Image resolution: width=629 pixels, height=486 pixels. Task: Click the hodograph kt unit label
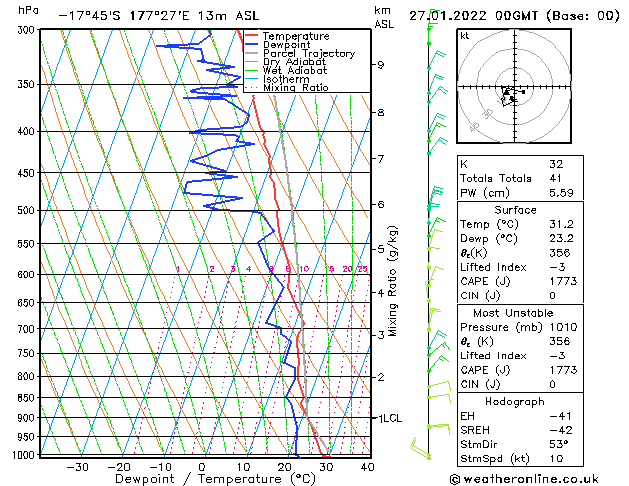(465, 36)
